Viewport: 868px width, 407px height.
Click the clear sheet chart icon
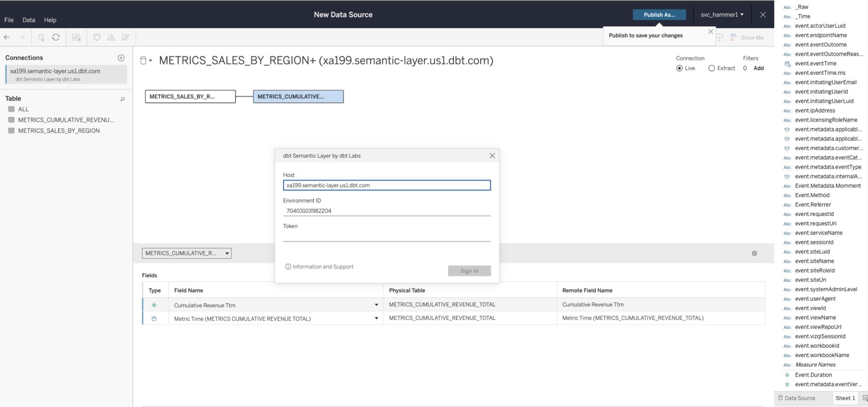click(77, 37)
